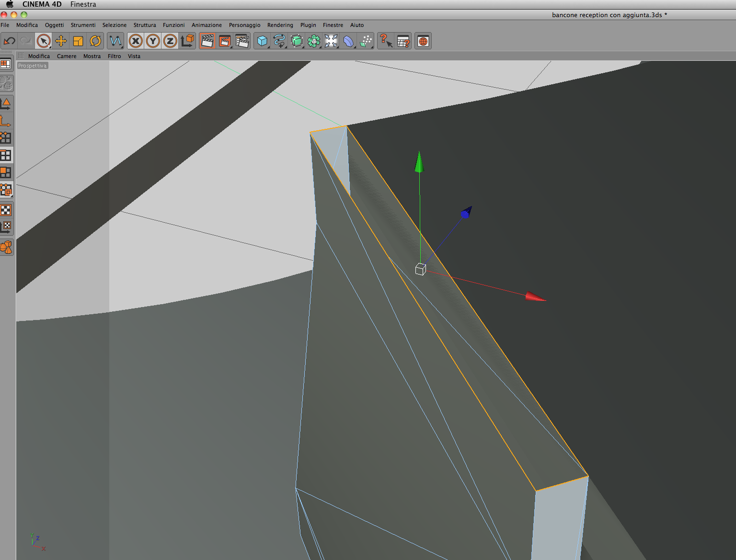Open the help table question icon
Viewport: 736px width, 560px height.
403,41
